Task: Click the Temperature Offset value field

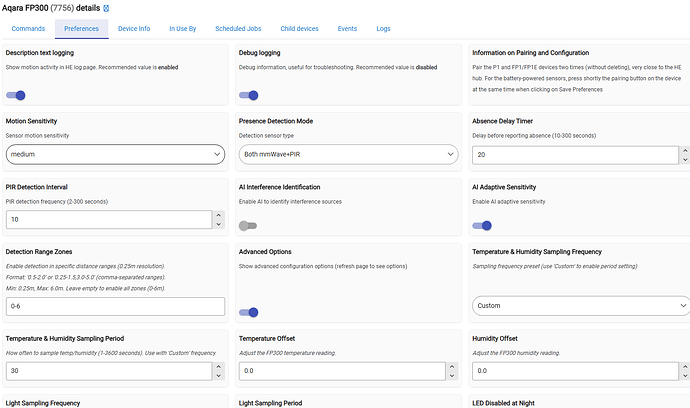Action: (340, 371)
